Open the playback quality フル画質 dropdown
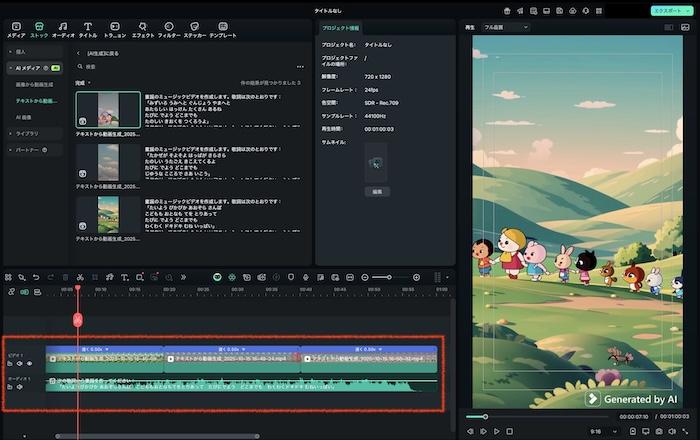 [x=506, y=27]
